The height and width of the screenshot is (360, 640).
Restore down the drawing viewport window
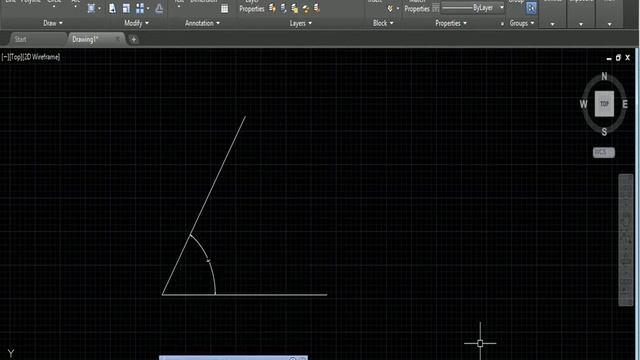coord(618,58)
